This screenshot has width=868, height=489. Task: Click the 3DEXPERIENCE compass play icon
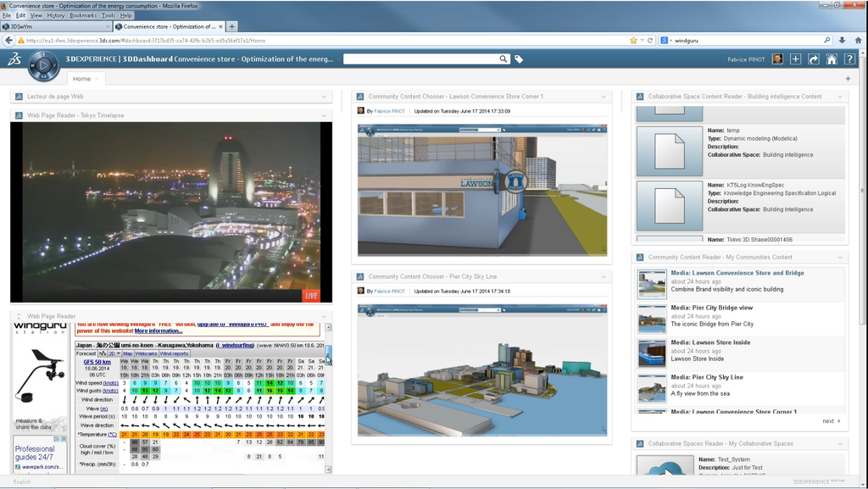click(43, 64)
